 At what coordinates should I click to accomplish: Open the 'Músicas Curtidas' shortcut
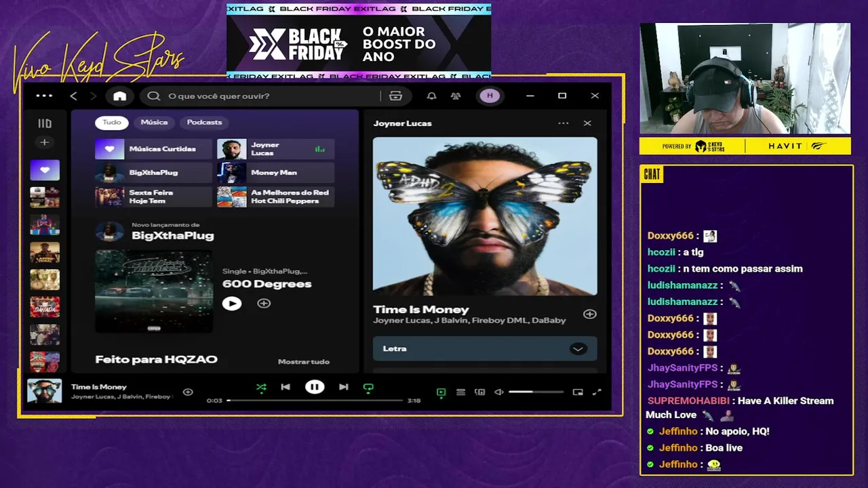click(154, 148)
